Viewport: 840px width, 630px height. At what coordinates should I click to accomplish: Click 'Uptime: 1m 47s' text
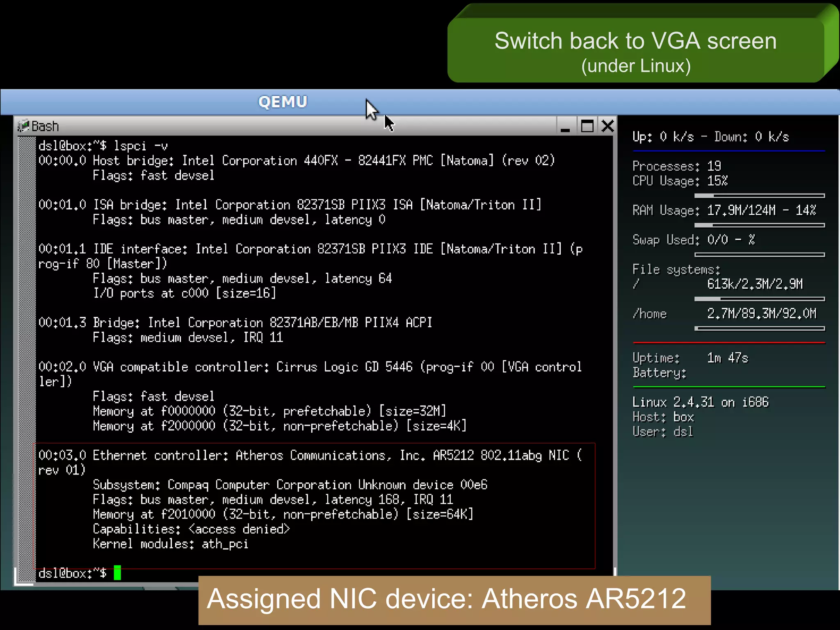point(690,358)
